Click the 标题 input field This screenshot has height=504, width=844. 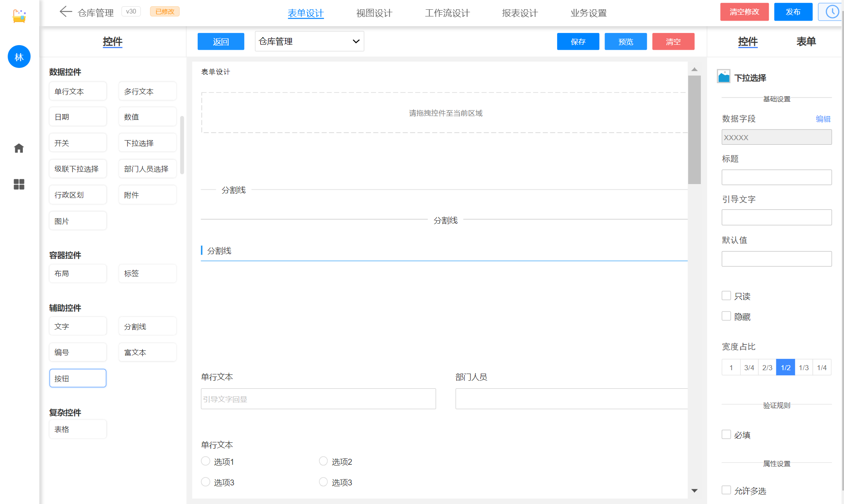click(x=776, y=177)
